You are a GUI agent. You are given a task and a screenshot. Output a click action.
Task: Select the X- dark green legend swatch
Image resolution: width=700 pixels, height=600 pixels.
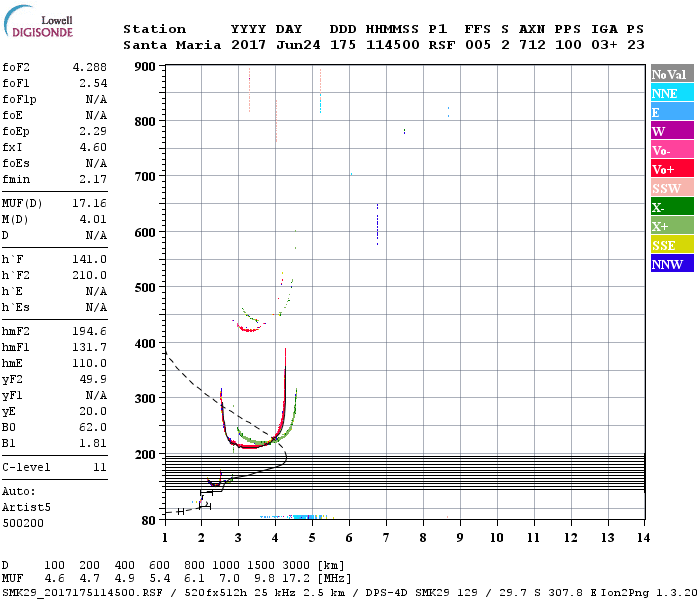(x=672, y=207)
